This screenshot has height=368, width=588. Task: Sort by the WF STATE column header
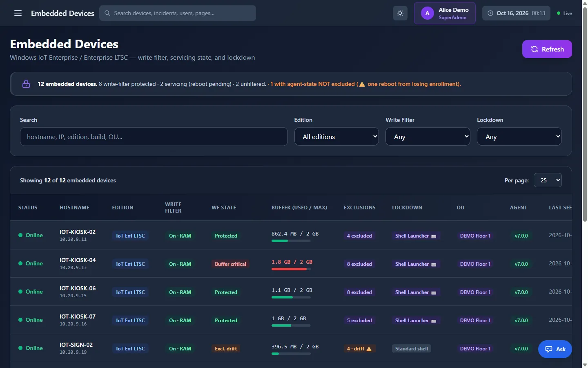coord(224,208)
